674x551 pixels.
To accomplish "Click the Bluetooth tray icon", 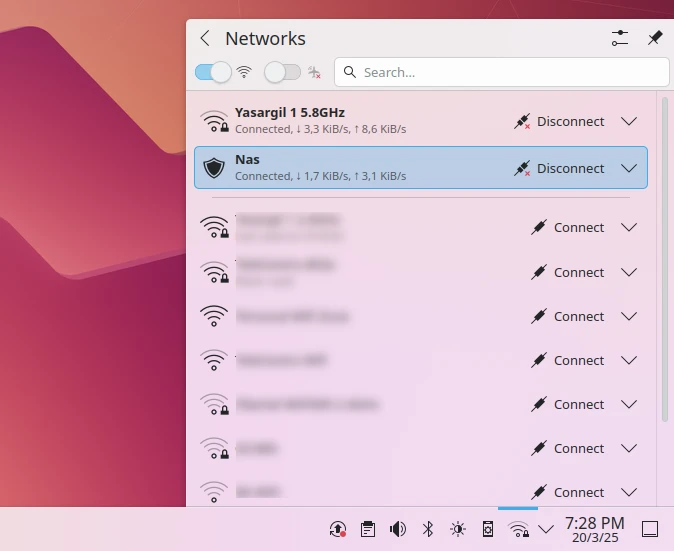I will coord(428,529).
